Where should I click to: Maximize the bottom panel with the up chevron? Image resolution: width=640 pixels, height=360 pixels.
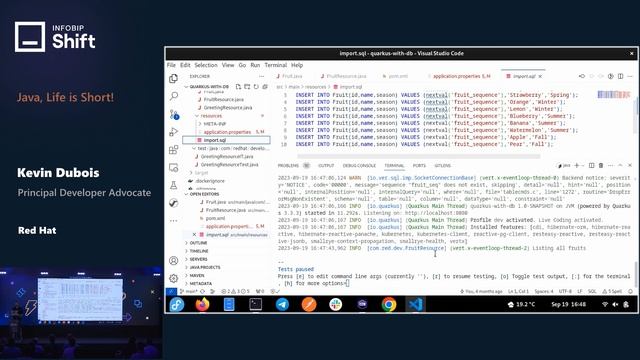point(620,165)
